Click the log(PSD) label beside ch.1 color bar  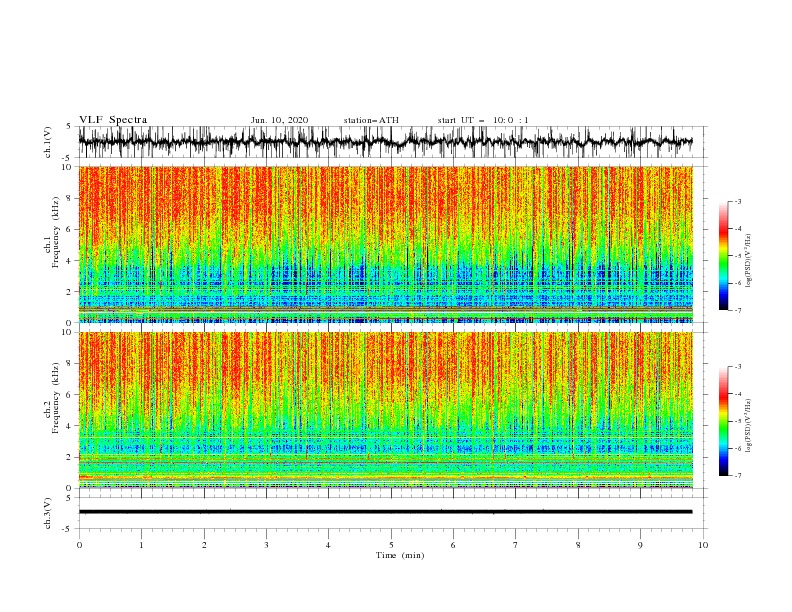(749, 261)
